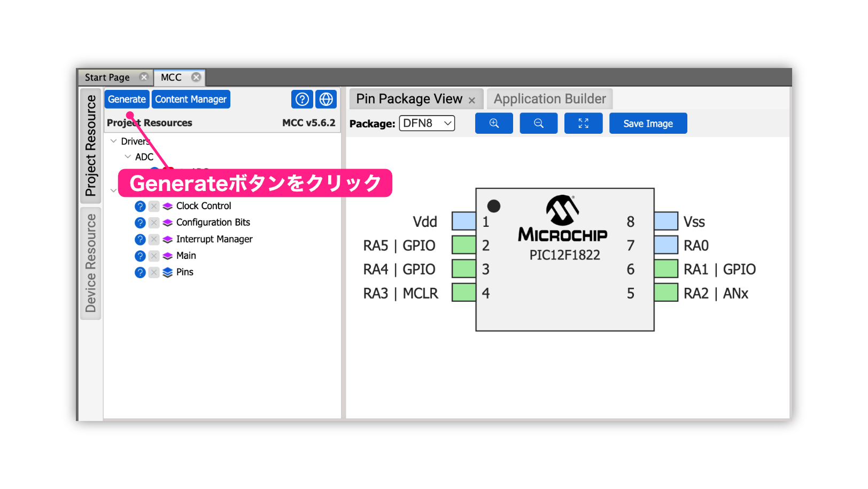
Task: Open the Content Manager
Action: 191,100
